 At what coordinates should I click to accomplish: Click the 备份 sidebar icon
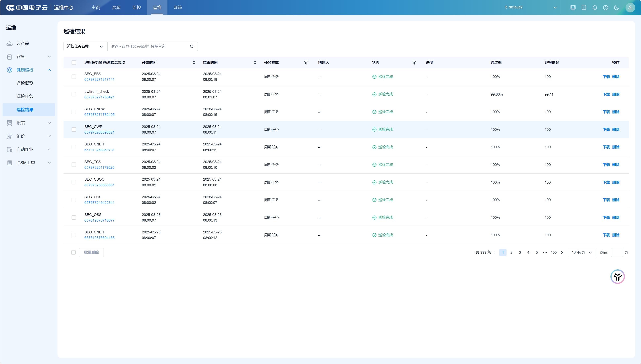(x=9, y=136)
